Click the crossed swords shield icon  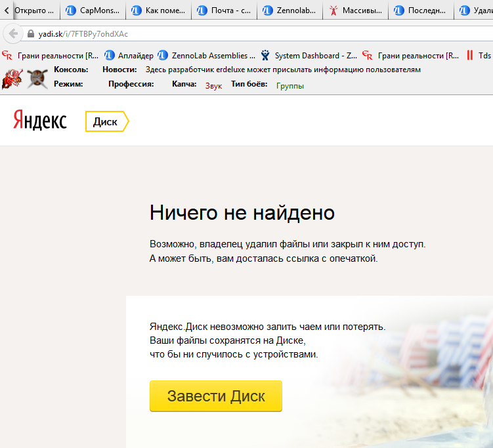point(37,79)
